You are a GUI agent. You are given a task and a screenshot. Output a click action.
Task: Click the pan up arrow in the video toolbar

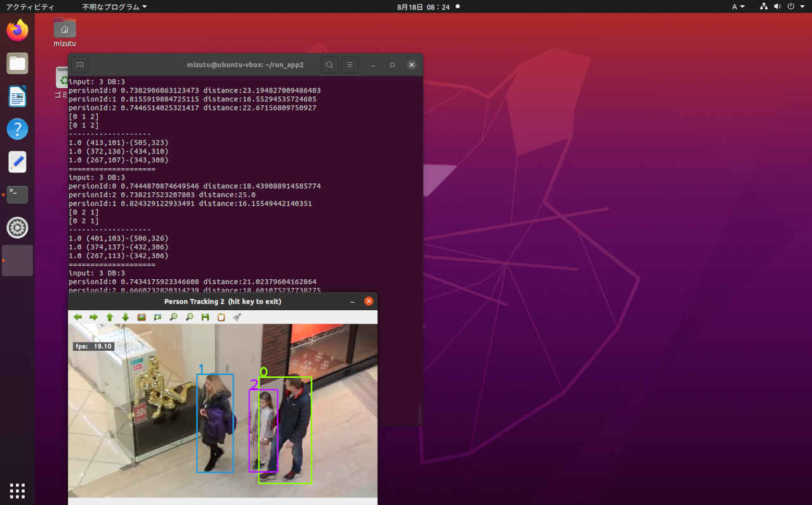click(x=109, y=317)
